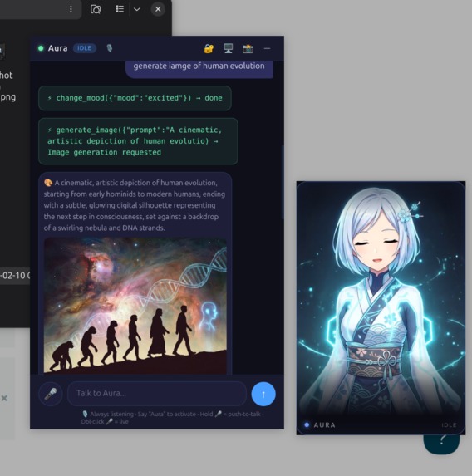Click the IDLE status badge in Aura header

click(x=85, y=48)
